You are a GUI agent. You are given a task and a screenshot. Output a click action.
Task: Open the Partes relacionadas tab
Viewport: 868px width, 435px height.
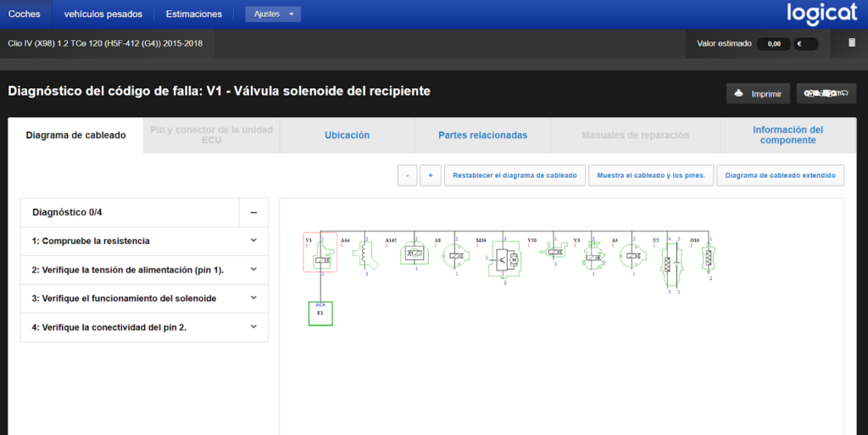(x=482, y=135)
